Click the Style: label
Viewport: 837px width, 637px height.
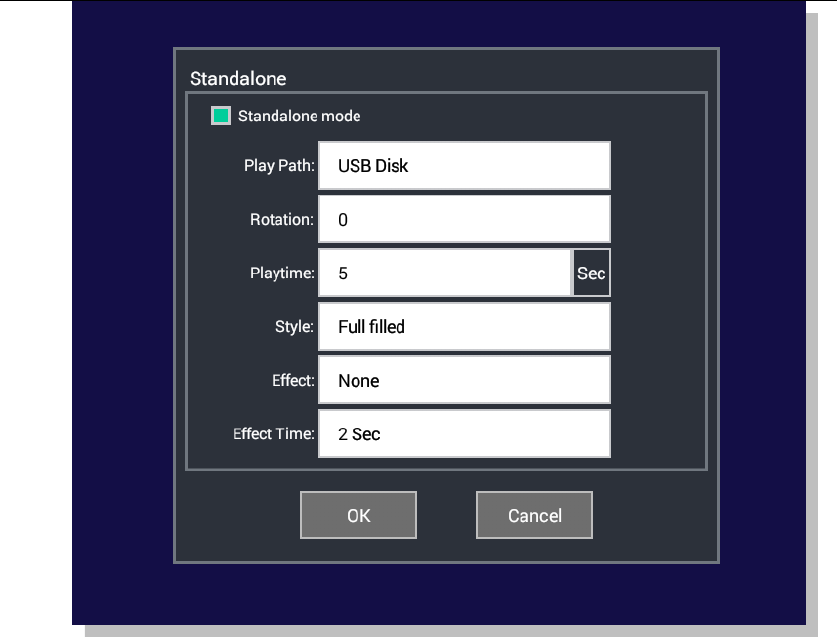[x=294, y=326]
